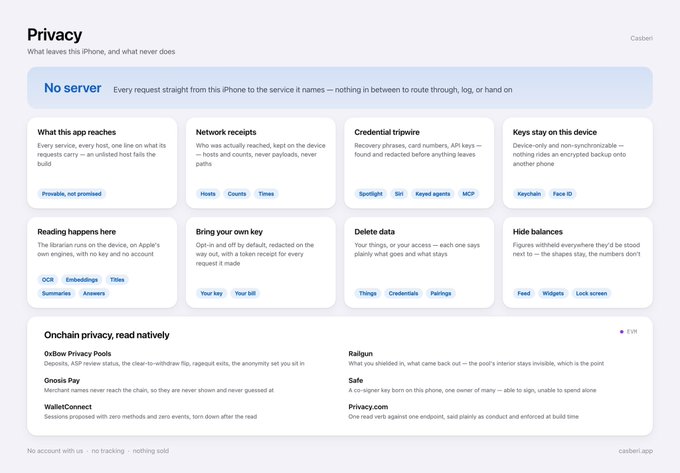Image resolution: width=680 pixels, height=473 pixels.
Task: Open the 'What this app reaches' card
Action: click(x=102, y=163)
